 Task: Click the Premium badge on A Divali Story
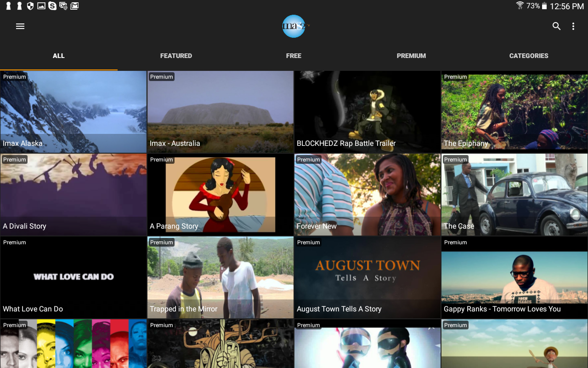[x=14, y=160]
